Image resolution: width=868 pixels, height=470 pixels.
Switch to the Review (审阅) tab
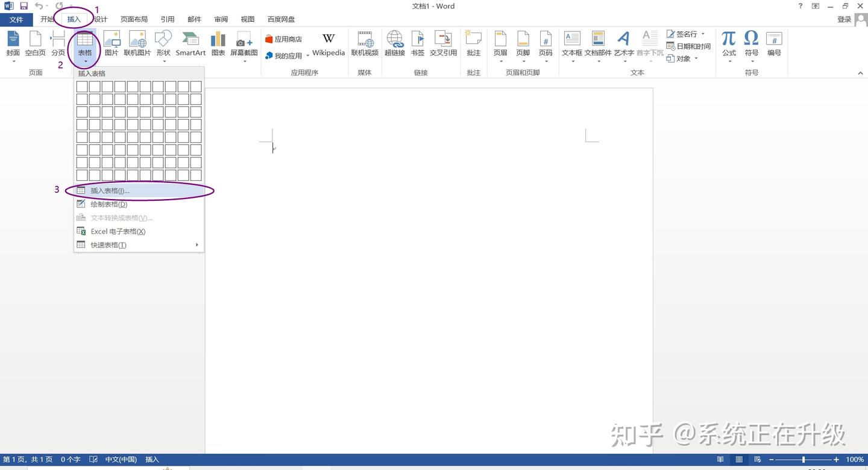pyautogui.click(x=221, y=19)
